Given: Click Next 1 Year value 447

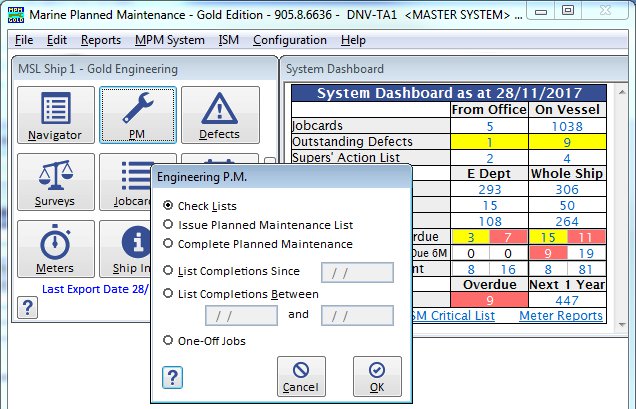Looking at the screenshot, I should [x=567, y=300].
